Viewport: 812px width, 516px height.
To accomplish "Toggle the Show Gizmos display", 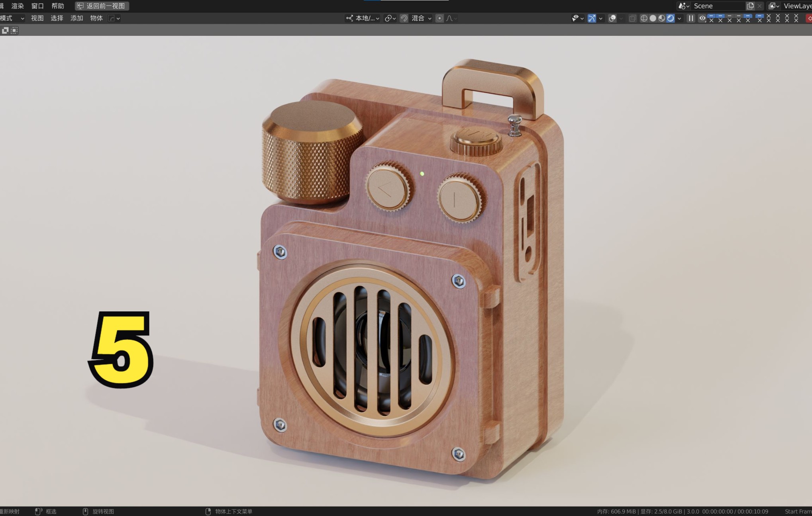I will click(592, 18).
